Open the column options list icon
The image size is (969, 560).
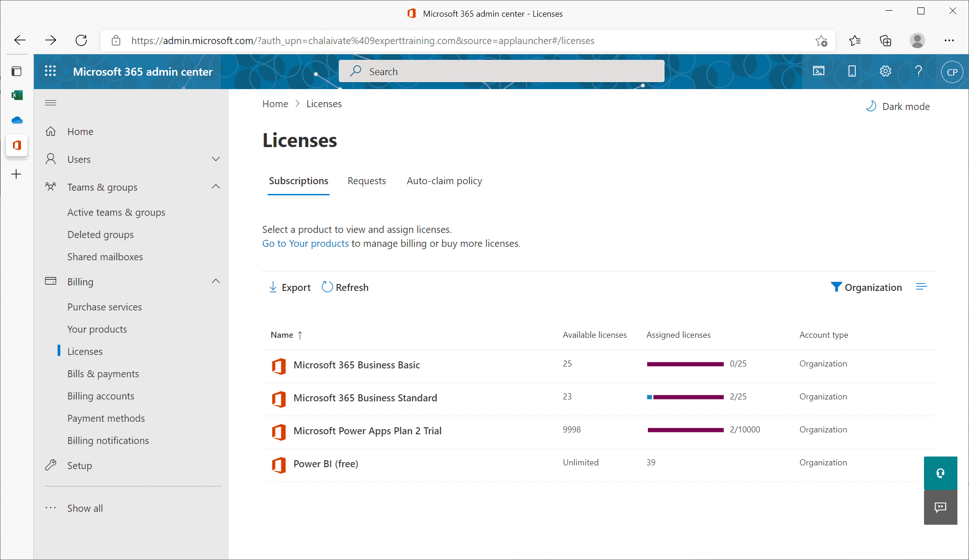pos(922,287)
